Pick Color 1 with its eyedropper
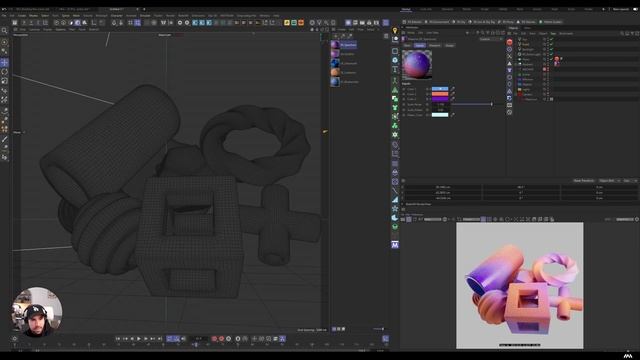 coord(452,89)
